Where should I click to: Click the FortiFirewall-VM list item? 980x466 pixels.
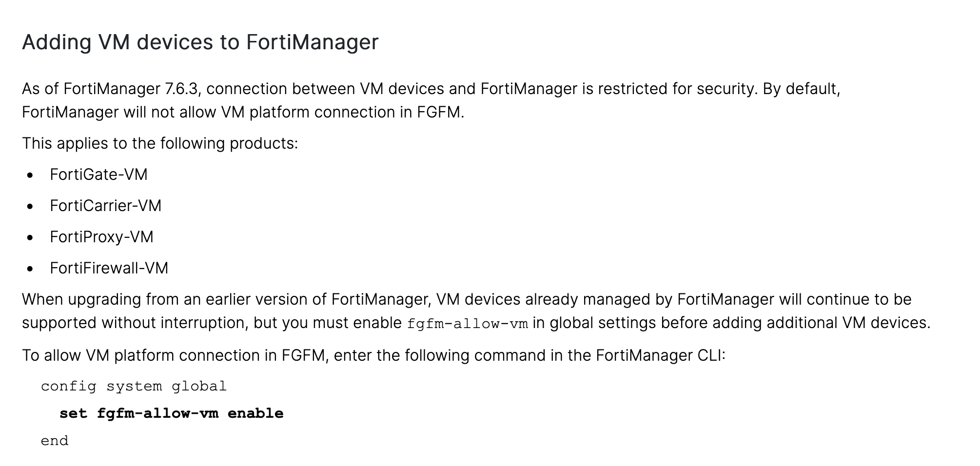point(109,268)
